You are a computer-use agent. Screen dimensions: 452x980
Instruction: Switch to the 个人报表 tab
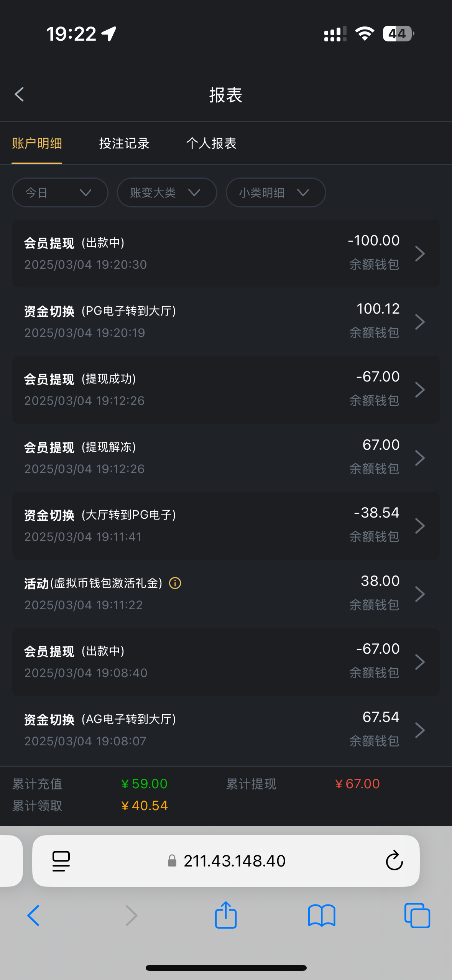point(211,143)
